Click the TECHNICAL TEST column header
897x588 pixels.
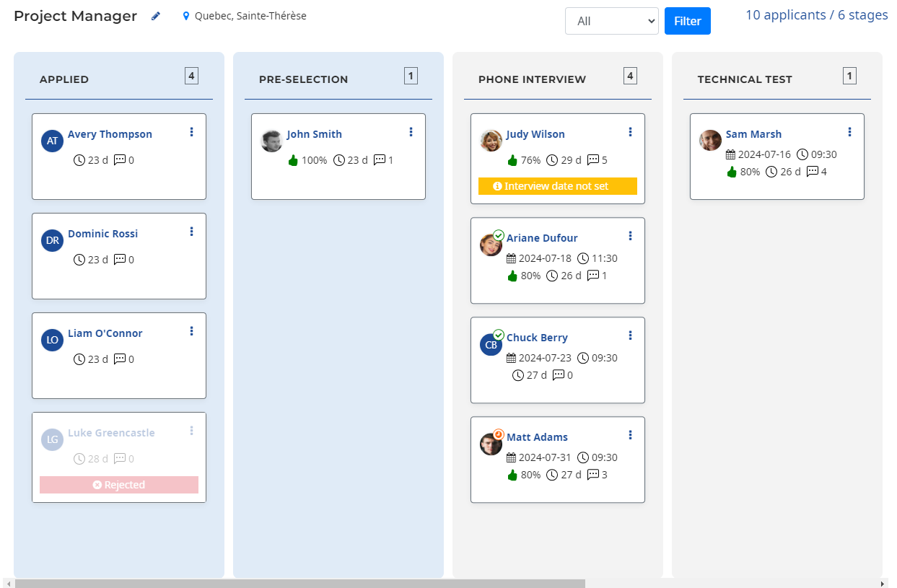(745, 79)
